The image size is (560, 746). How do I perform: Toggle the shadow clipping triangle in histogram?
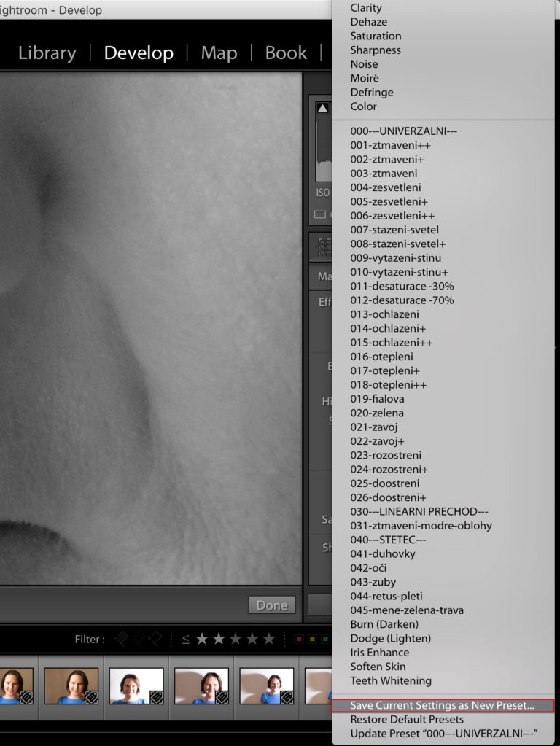click(x=322, y=108)
